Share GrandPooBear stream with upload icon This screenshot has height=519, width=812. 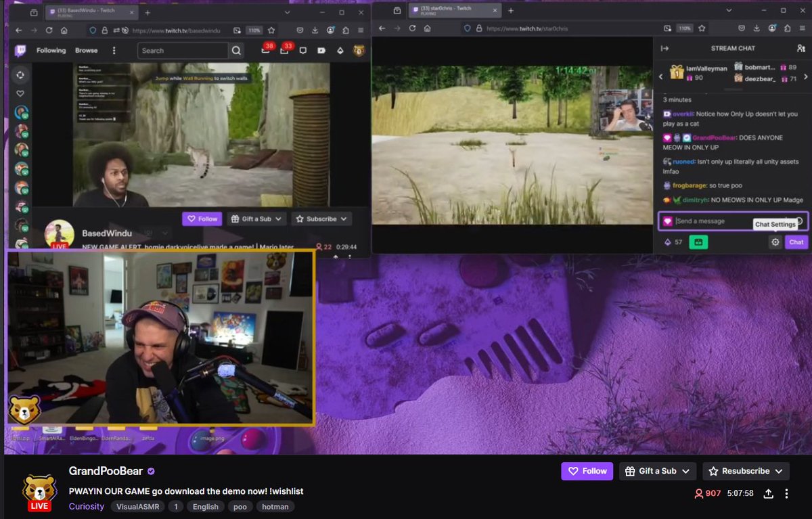click(x=768, y=494)
